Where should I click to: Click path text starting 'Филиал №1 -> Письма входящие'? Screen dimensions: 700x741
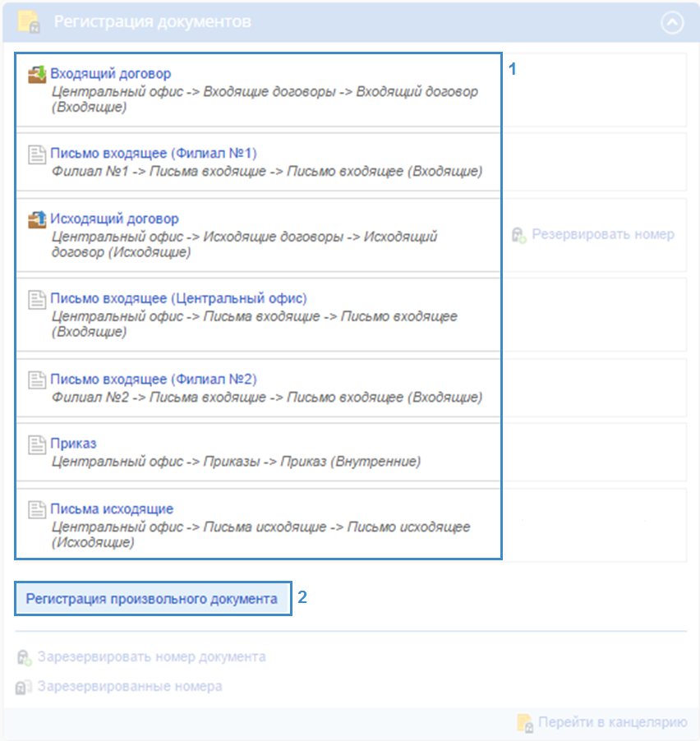pyautogui.click(x=267, y=171)
